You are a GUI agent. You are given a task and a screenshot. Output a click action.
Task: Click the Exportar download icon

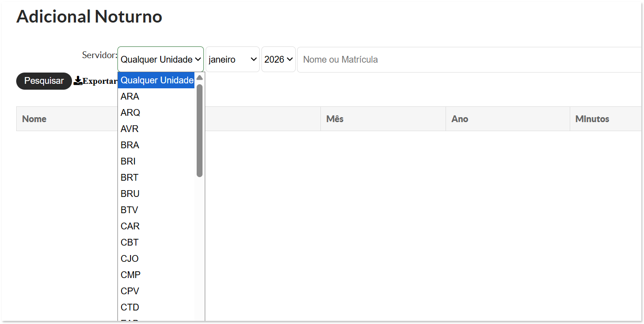point(78,81)
